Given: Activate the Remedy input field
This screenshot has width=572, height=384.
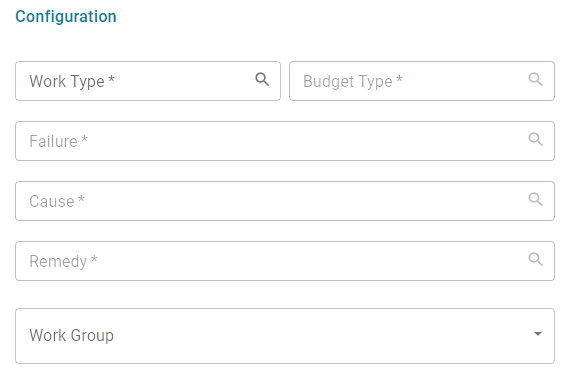Looking at the screenshot, I should [x=285, y=261].
